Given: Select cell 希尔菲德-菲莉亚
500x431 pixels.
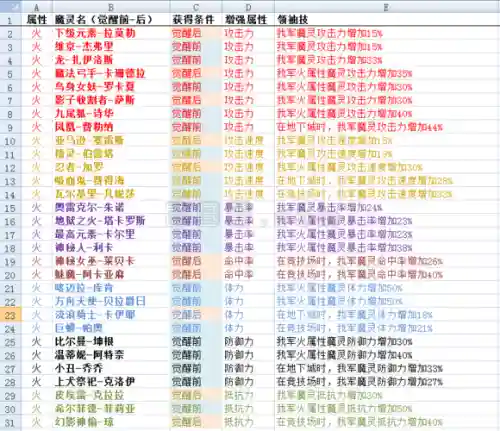Looking at the screenshot, I should pyautogui.click(x=111, y=409).
